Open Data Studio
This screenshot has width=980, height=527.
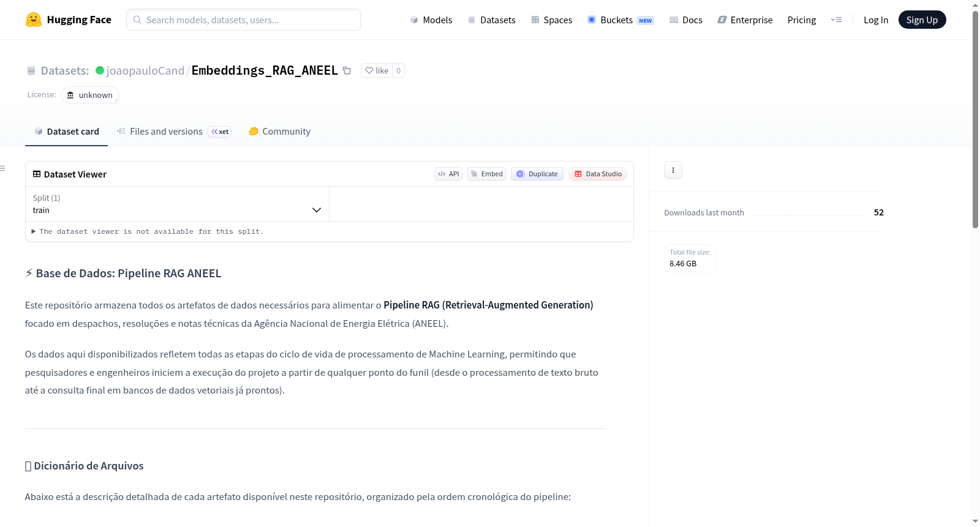(598, 174)
